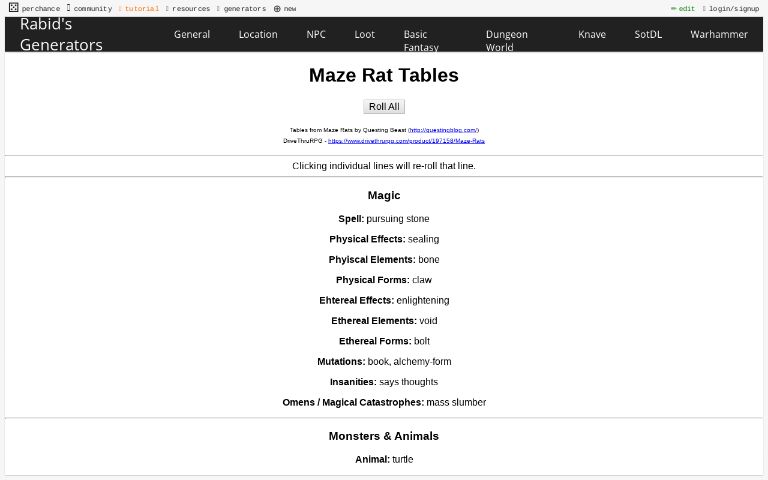768x480 pixels.
Task: Click the pencil icon beside edit
Action: tap(674, 9)
